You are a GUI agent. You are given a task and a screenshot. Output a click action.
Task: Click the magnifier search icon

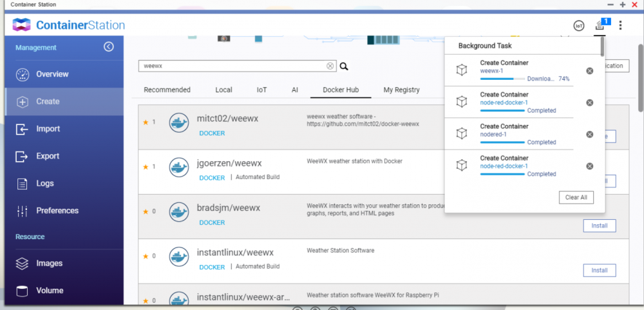(x=344, y=66)
